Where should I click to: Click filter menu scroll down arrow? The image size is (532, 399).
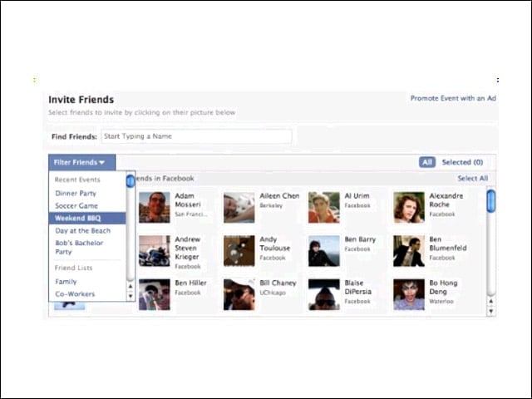click(x=131, y=296)
